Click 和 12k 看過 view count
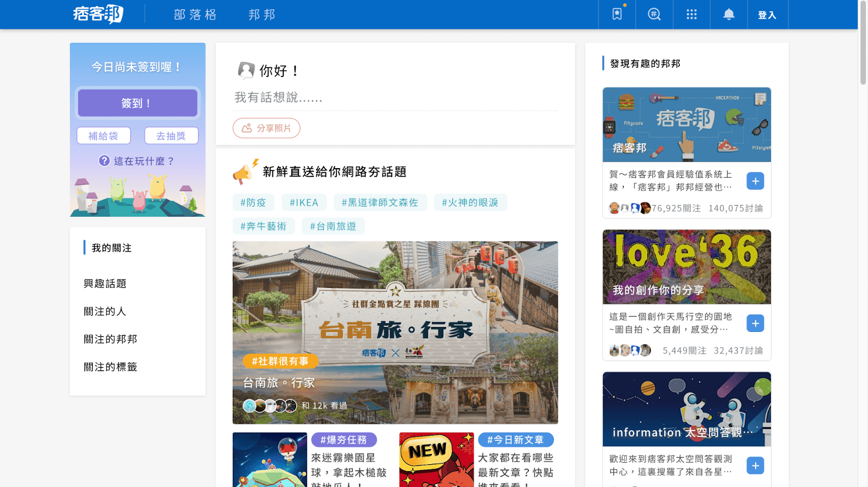Viewport: 868px width, 487px height. pos(324,406)
